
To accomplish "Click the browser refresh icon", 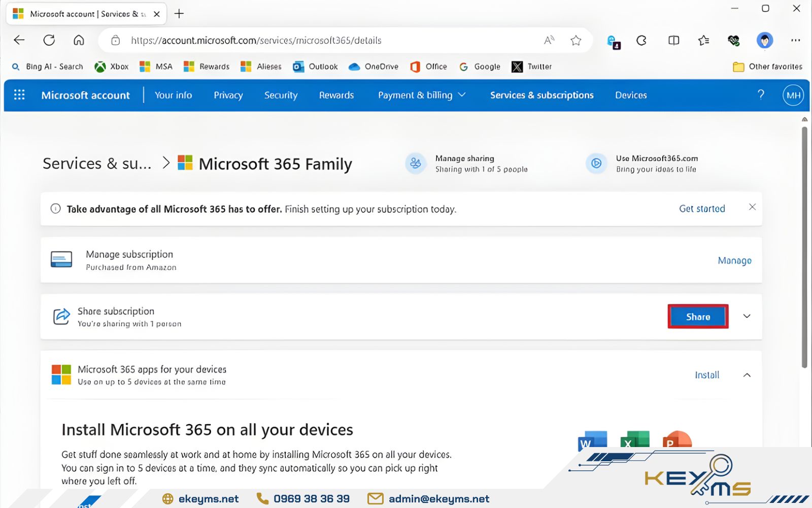I will 49,40.
